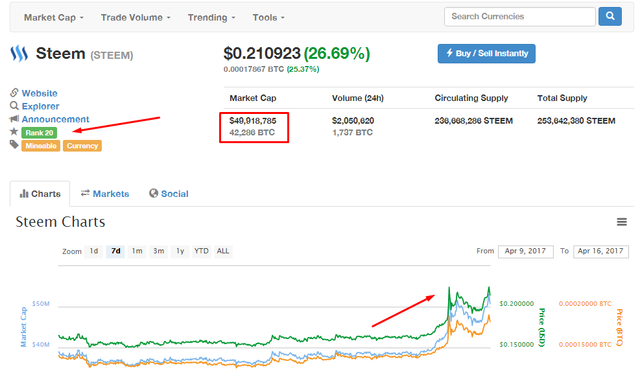Click the From date field Apr 9, 2017
This screenshot has width=640, height=379.
pos(526,251)
